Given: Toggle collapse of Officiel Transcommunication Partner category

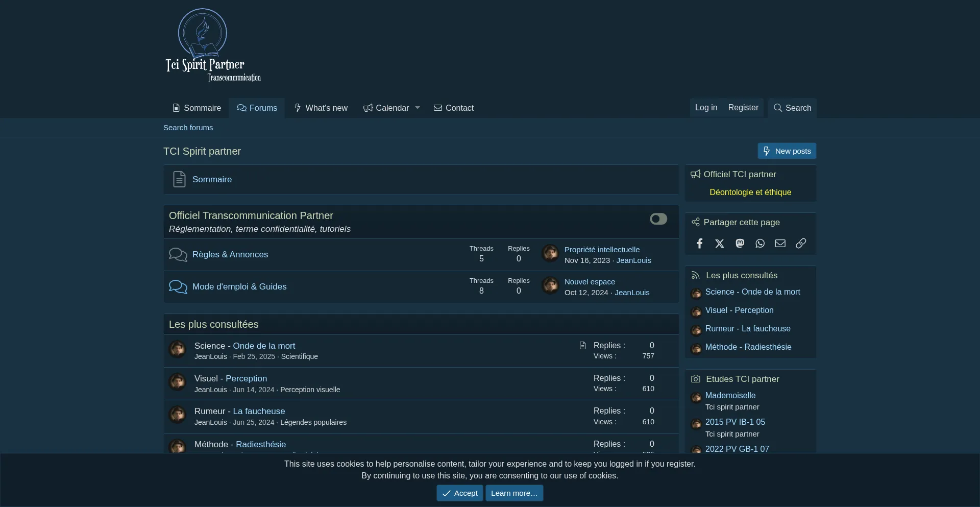Looking at the screenshot, I should click(658, 219).
